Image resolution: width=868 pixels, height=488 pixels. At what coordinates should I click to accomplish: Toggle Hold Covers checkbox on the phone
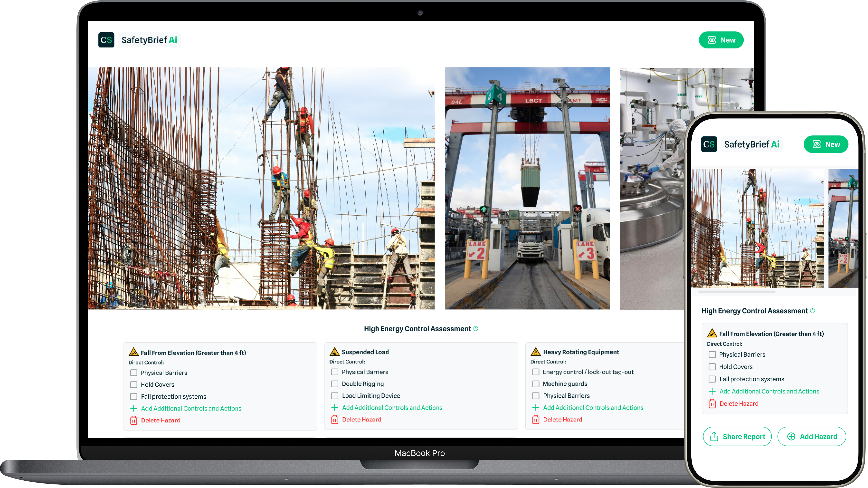point(712,367)
